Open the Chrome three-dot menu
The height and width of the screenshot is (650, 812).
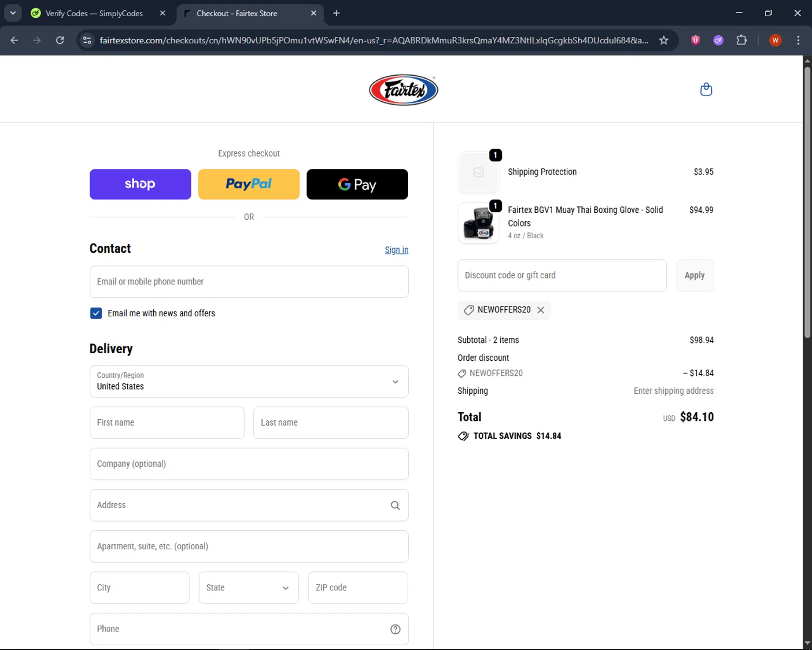pyautogui.click(x=798, y=40)
